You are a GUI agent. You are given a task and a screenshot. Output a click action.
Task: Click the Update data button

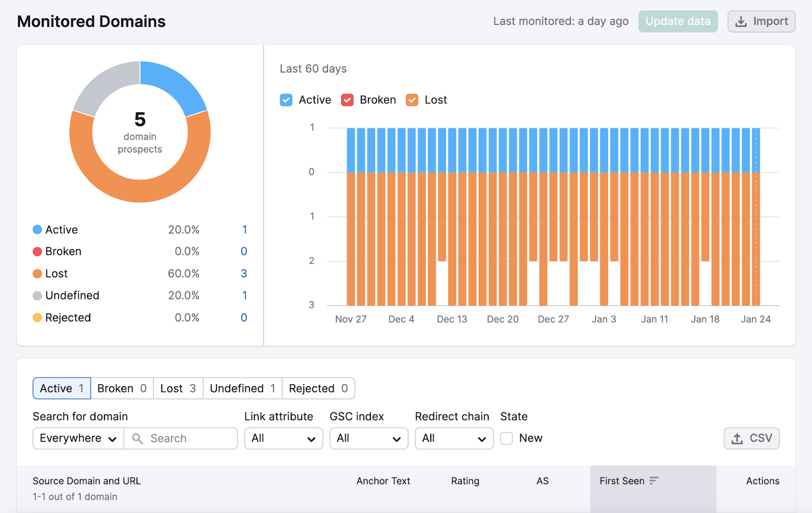click(678, 21)
